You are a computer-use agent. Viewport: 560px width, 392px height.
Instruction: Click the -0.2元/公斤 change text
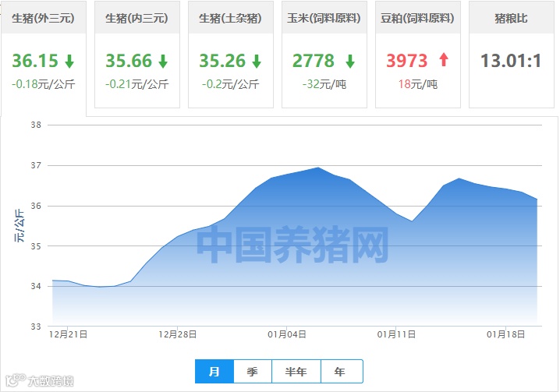[x=230, y=84]
